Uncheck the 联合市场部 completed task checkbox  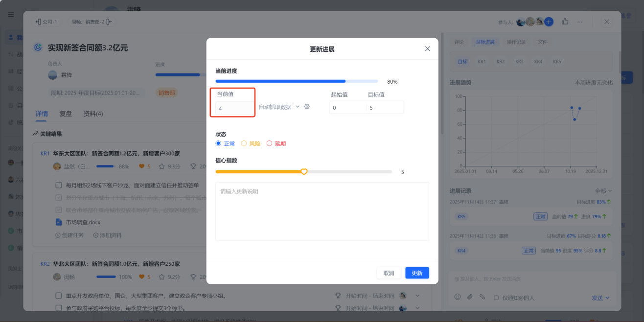pos(59,210)
